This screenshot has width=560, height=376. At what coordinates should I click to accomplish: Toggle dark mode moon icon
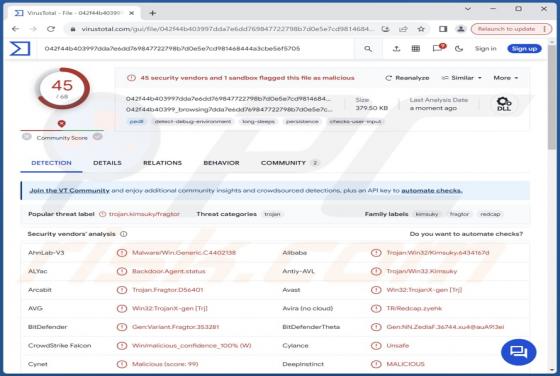[x=459, y=49]
